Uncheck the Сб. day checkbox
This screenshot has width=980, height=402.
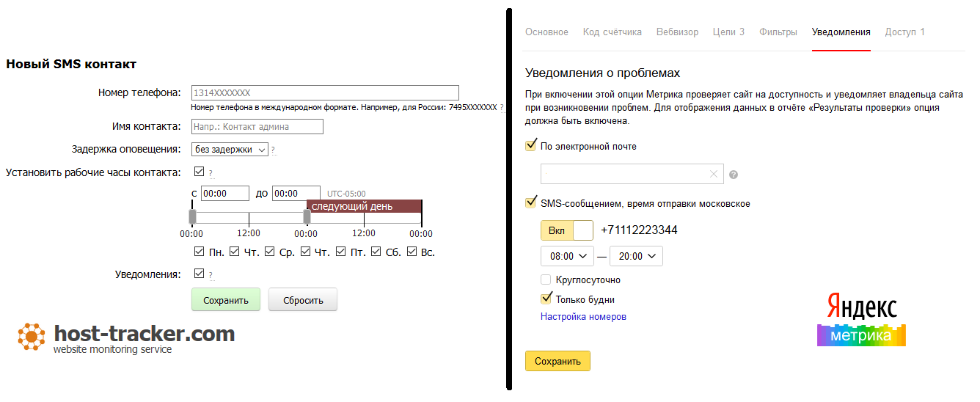click(x=376, y=252)
